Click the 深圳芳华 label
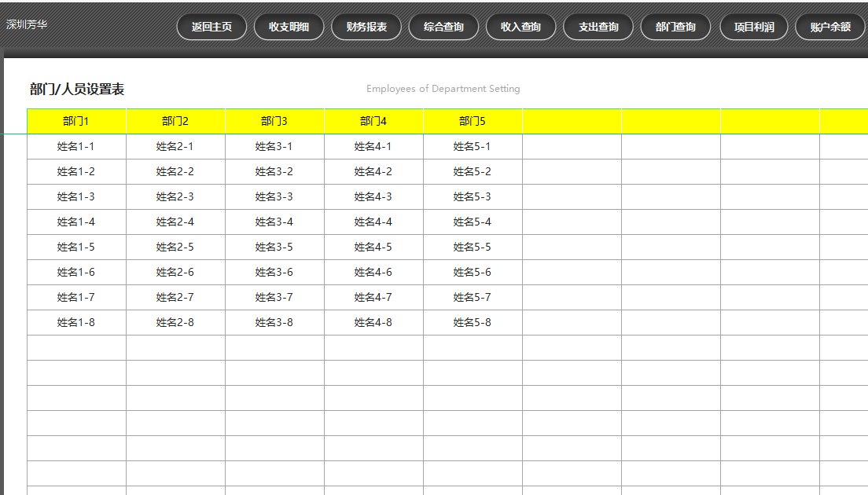The height and width of the screenshot is (495, 868). coord(27,24)
